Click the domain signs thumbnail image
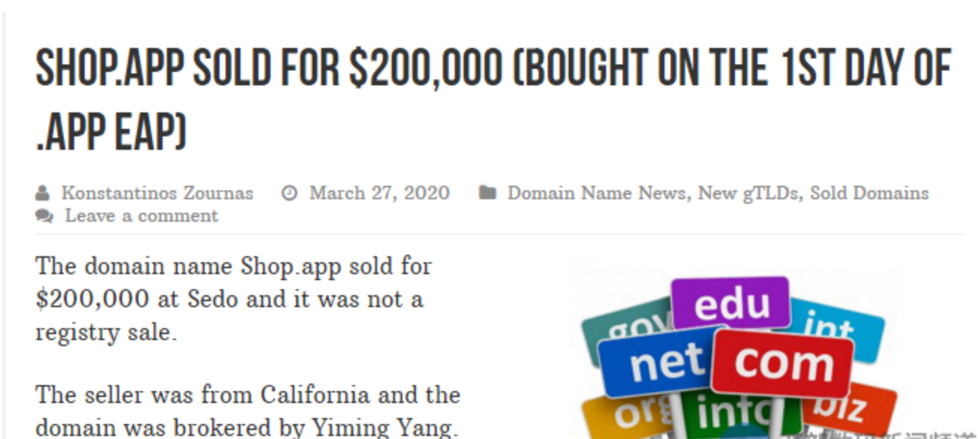Viewport: 980px width, 439px height. point(738,349)
